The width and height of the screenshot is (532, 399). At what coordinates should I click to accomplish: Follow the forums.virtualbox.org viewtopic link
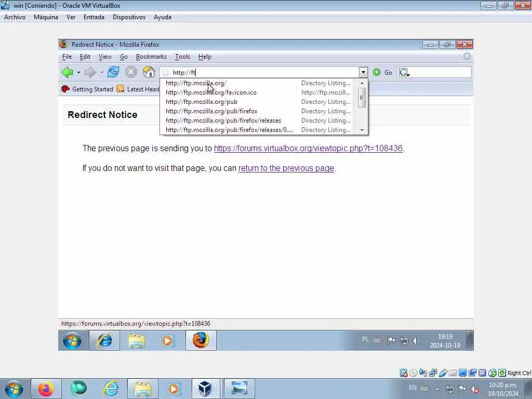pos(308,148)
